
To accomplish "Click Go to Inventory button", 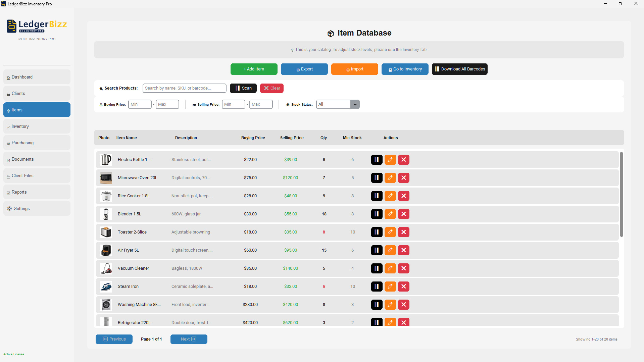I will click(x=405, y=69).
